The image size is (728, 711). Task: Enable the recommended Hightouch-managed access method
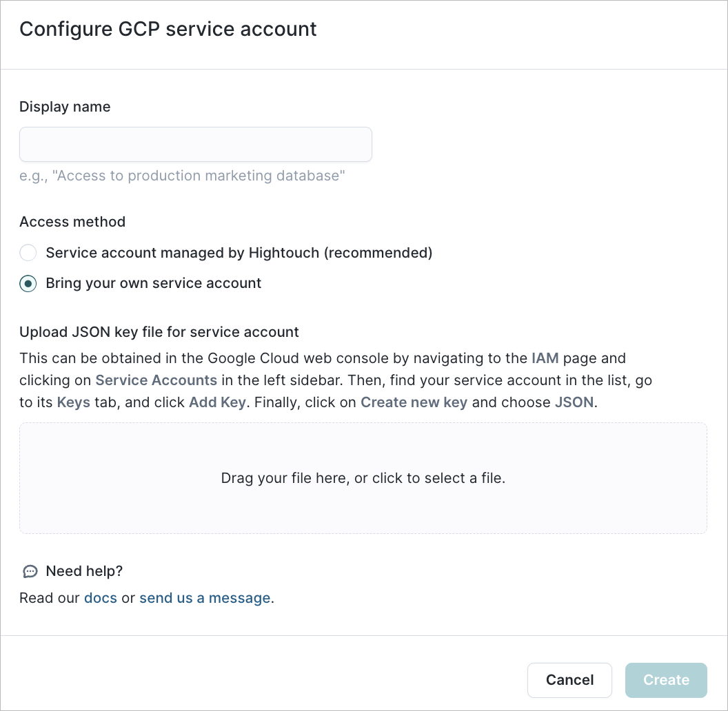28,253
